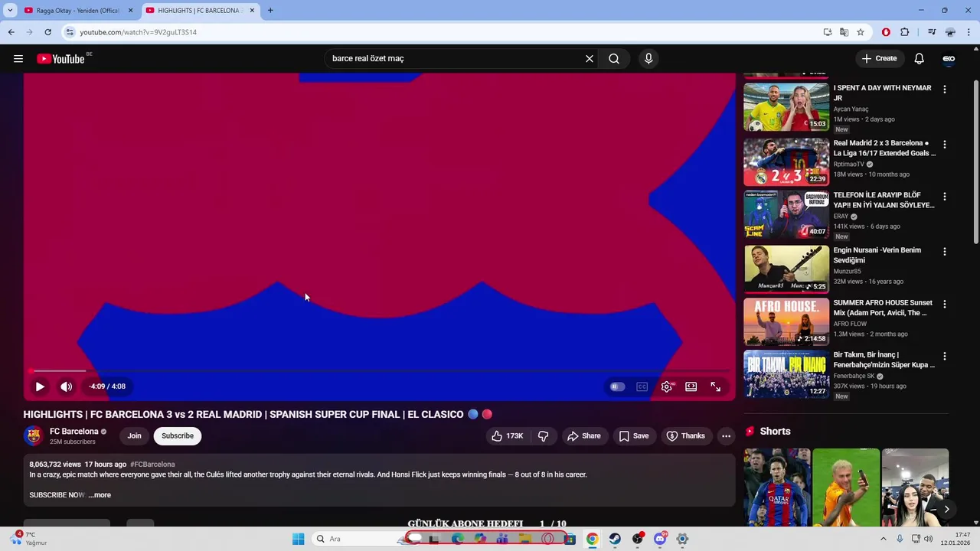Click the search magnifier button
980x551 pixels.
(x=614, y=59)
